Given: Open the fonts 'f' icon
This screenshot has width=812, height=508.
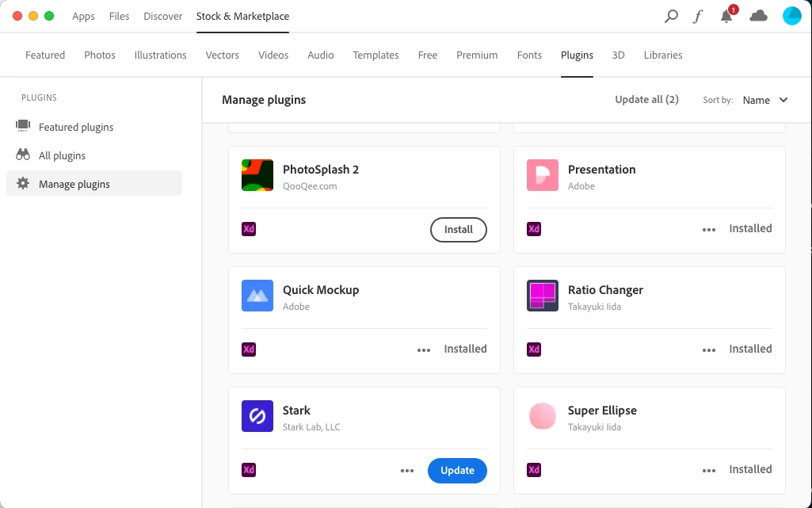Looking at the screenshot, I should (698, 17).
